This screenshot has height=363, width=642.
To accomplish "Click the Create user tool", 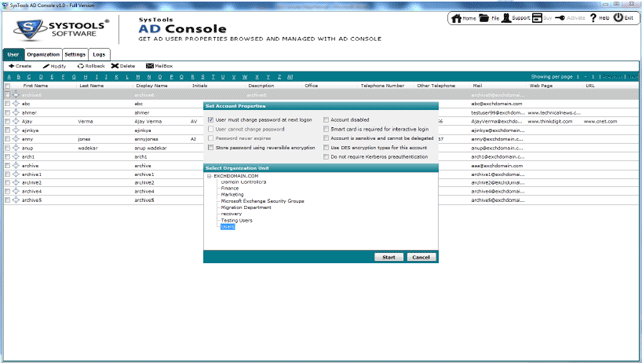I will point(20,66).
